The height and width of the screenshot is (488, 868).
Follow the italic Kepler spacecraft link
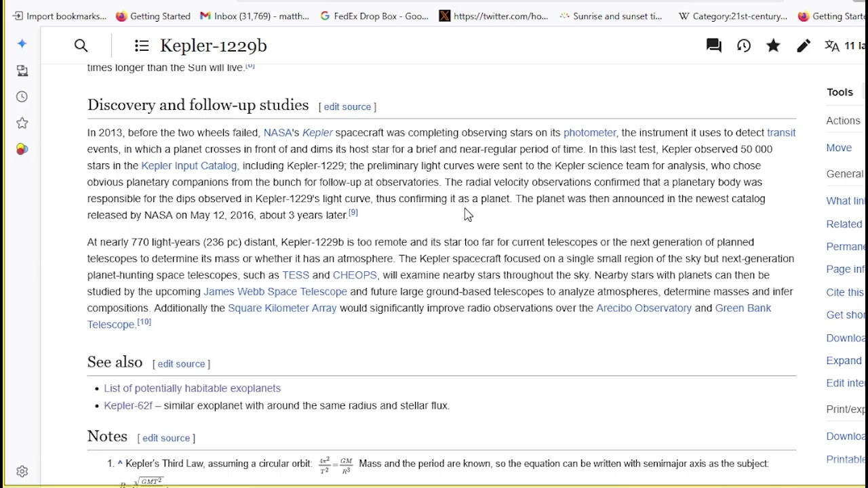317,133
